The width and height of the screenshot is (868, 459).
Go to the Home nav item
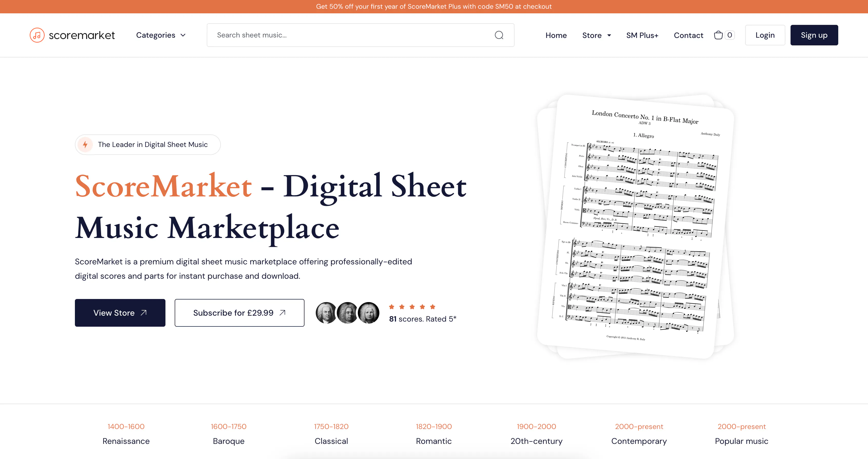pos(556,35)
